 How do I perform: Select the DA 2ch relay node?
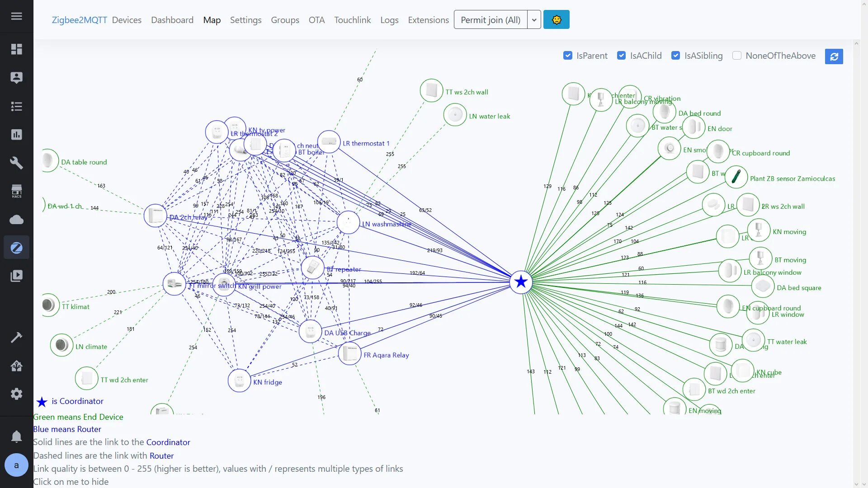tap(155, 216)
